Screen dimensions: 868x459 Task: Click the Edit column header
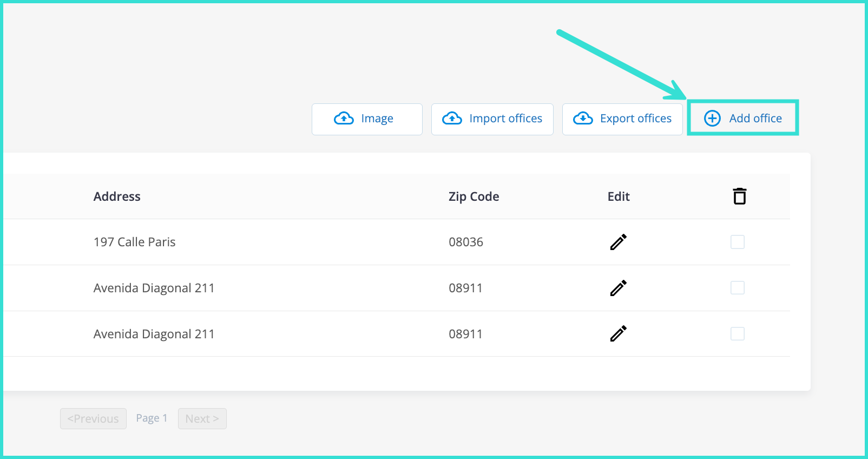tap(619, 196)
